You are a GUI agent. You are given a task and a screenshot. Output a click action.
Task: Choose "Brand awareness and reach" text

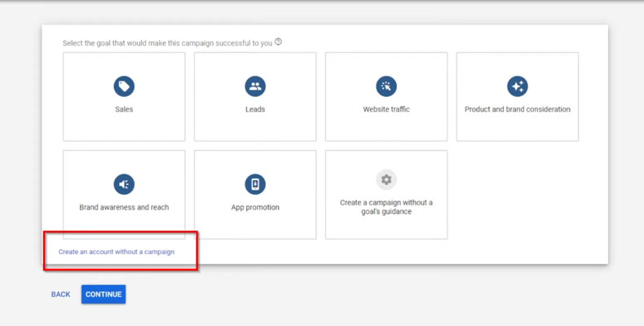click(x=124, y=207)
